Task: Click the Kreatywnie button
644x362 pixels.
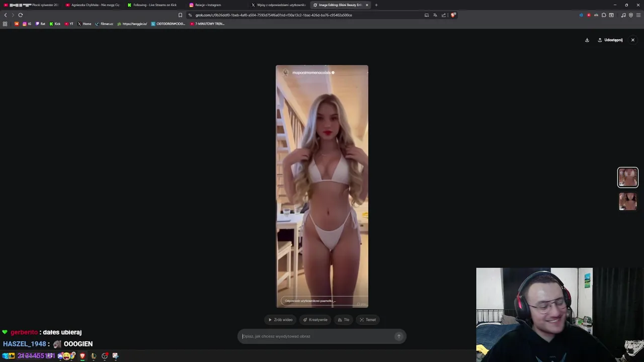Action: (x=315, y=320)
